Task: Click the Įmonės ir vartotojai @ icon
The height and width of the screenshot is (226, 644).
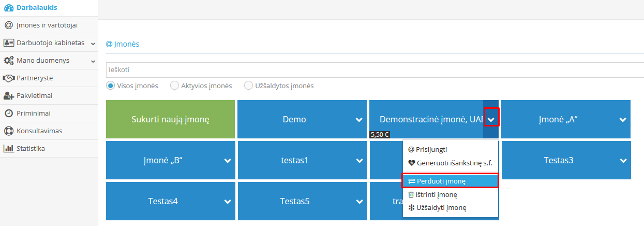Action: (9, 25)
